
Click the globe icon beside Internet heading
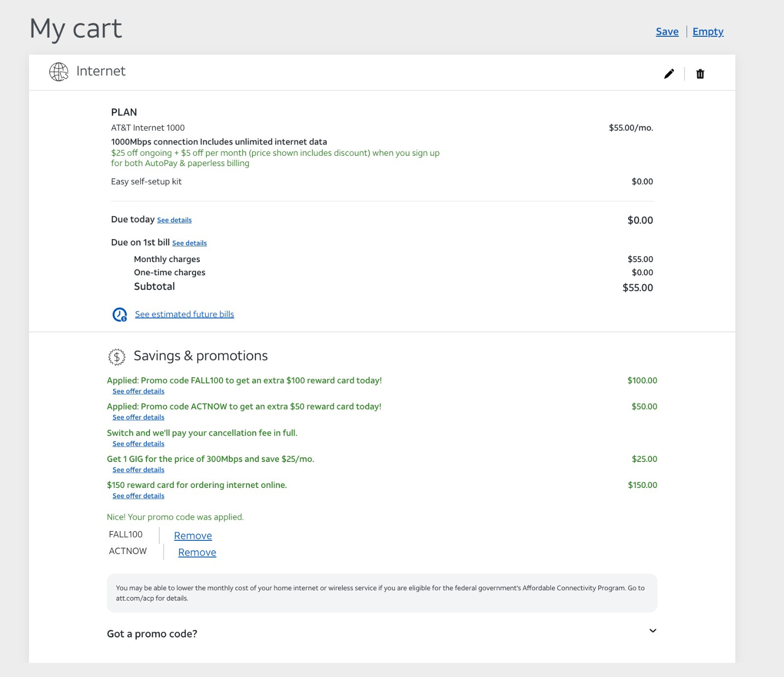point(59,72)
